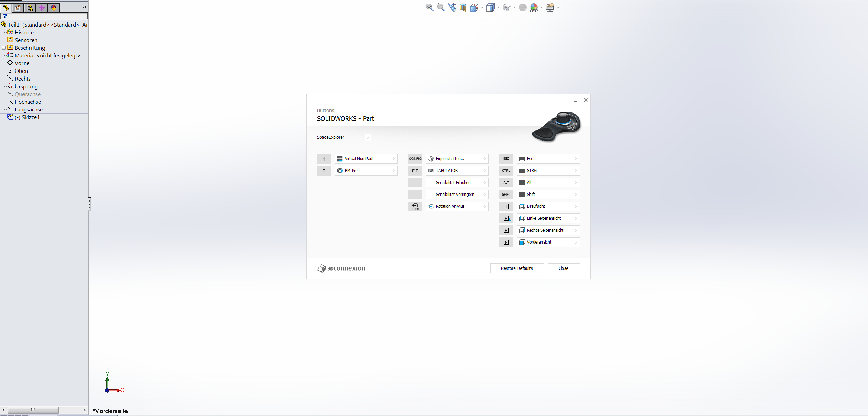Change button 2 RM Pro assignment
This screenshot has height=416, width=868.
tap(366, 171)
